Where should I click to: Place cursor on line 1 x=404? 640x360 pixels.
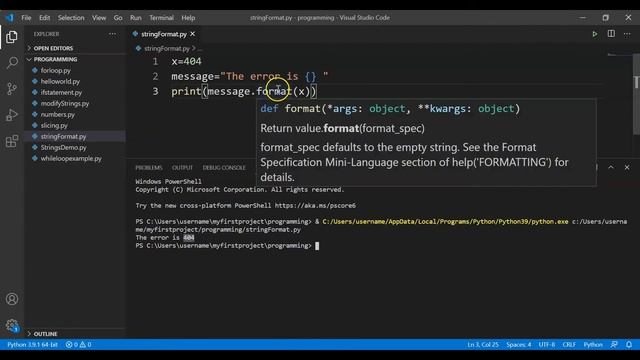tap(186, 61)
